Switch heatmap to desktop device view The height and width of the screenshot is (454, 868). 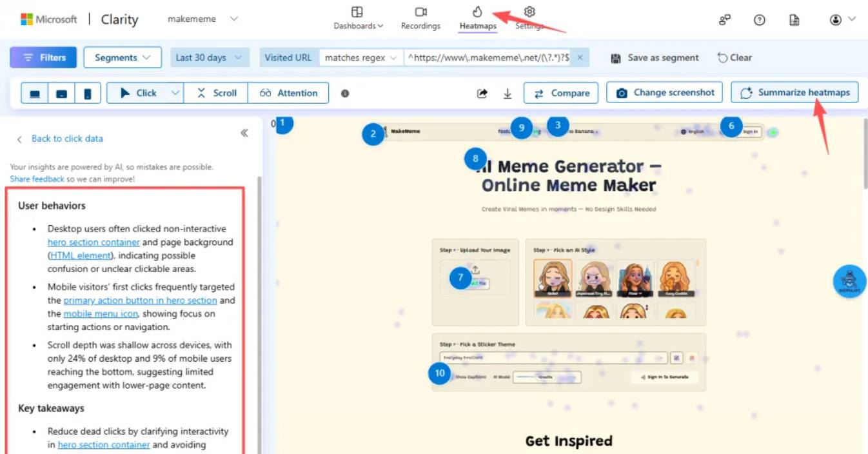35,93
